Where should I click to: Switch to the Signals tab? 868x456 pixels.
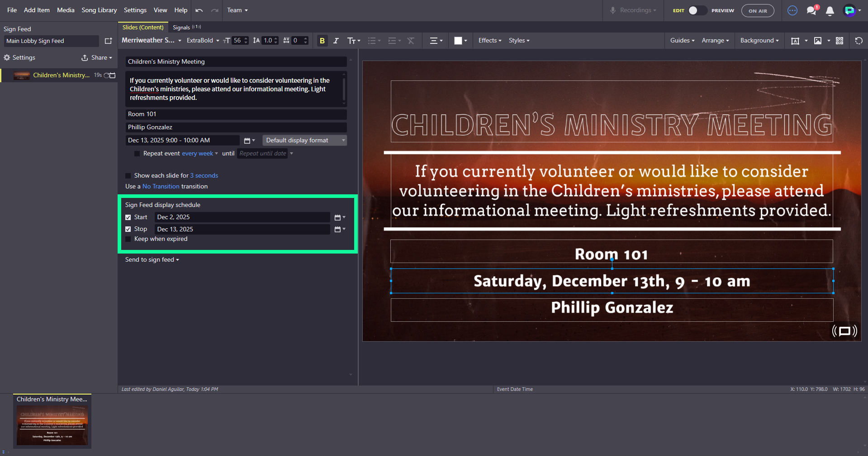click(186, 28)
